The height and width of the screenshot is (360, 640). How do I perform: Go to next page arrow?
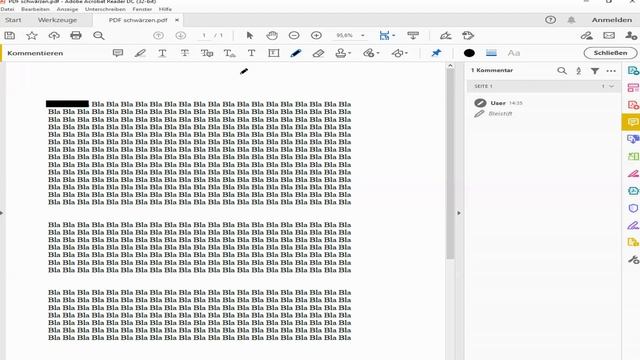(x=180, y=36)
